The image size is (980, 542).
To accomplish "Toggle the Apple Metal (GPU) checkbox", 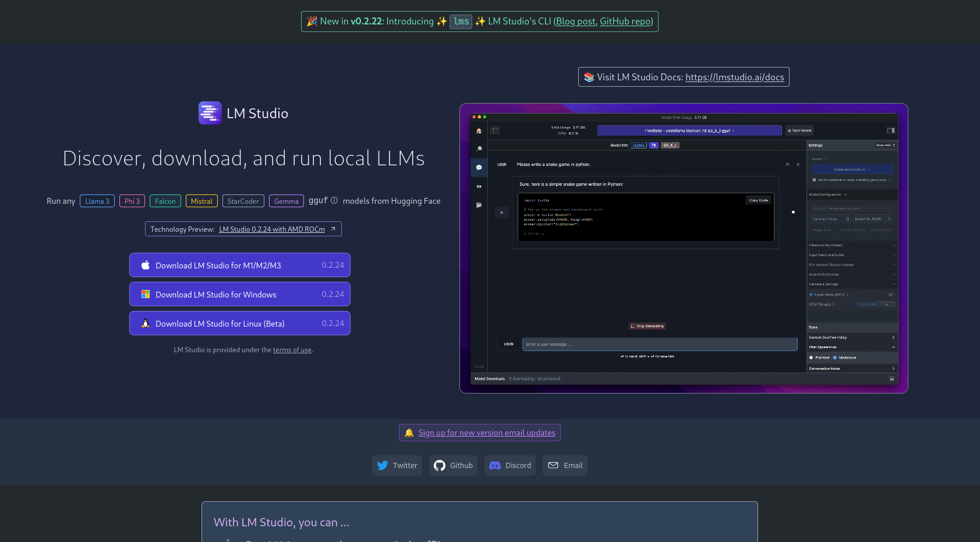I will pos(811,295).
